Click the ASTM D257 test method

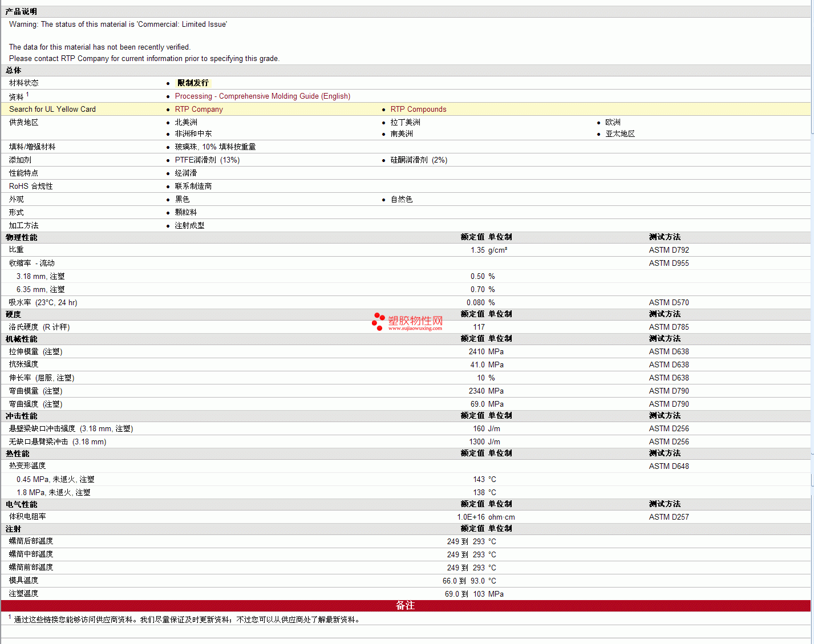pyautogui.click(x=669, y=517)
